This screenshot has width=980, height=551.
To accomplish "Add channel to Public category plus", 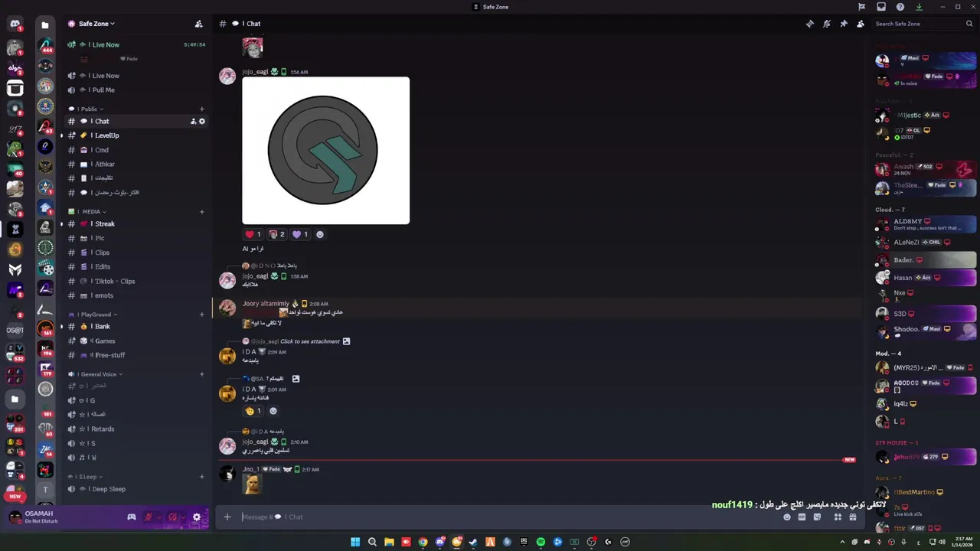I will click(x=202, y=109).
